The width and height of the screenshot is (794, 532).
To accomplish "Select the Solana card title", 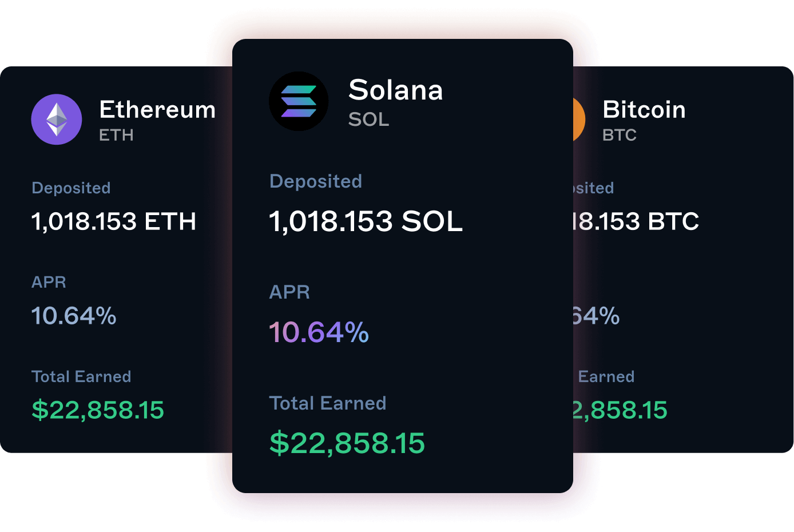I will [396, 90].
